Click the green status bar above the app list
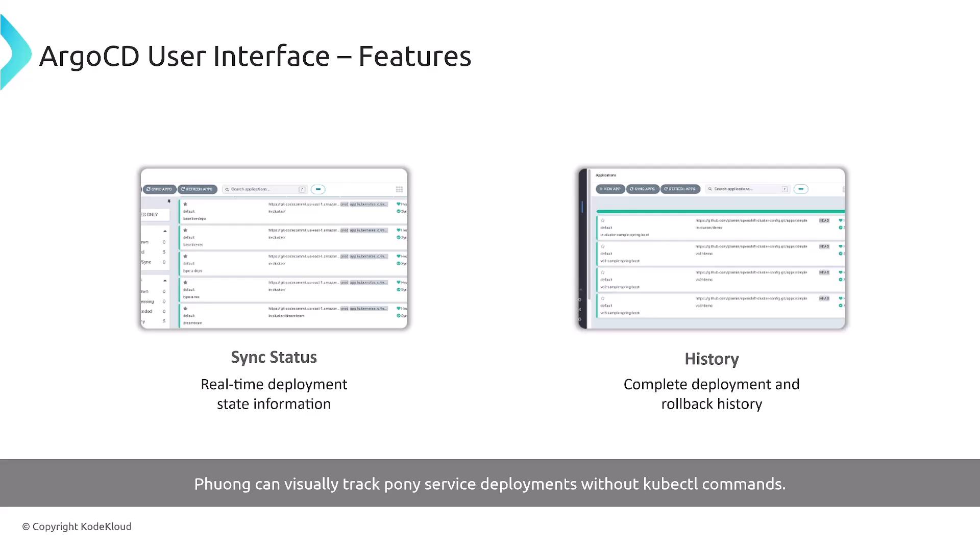This screenshot has height=551, width=980. coord(721,211)
